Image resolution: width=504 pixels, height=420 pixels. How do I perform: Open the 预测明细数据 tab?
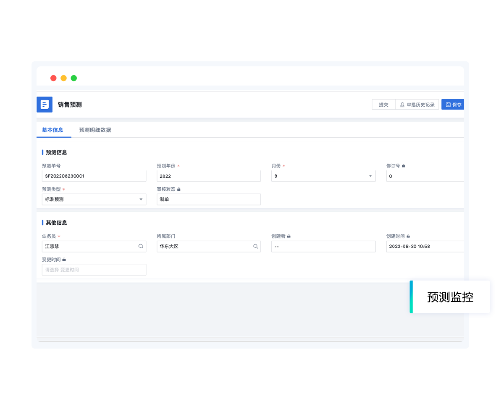[95, 130]
